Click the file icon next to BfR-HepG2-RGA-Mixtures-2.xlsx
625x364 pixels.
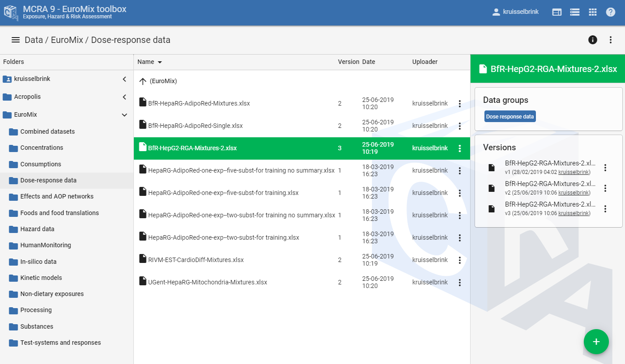[143, 148]
